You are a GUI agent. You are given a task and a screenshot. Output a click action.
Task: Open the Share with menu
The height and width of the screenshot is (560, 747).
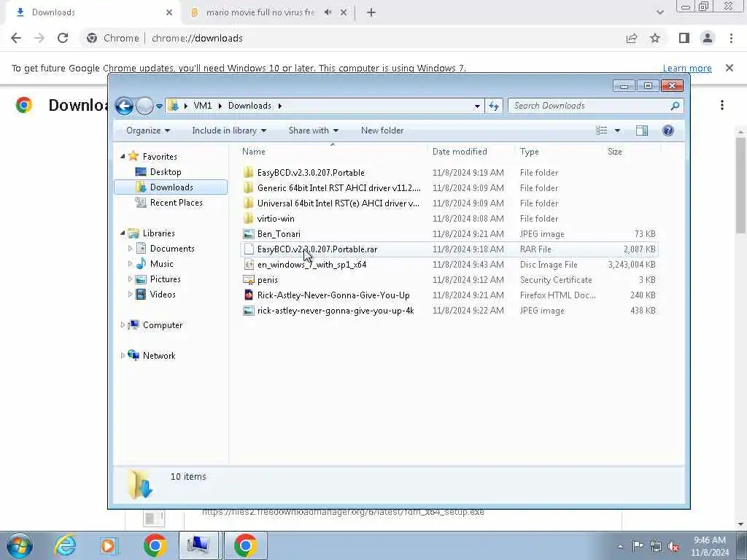coord(313,131)
